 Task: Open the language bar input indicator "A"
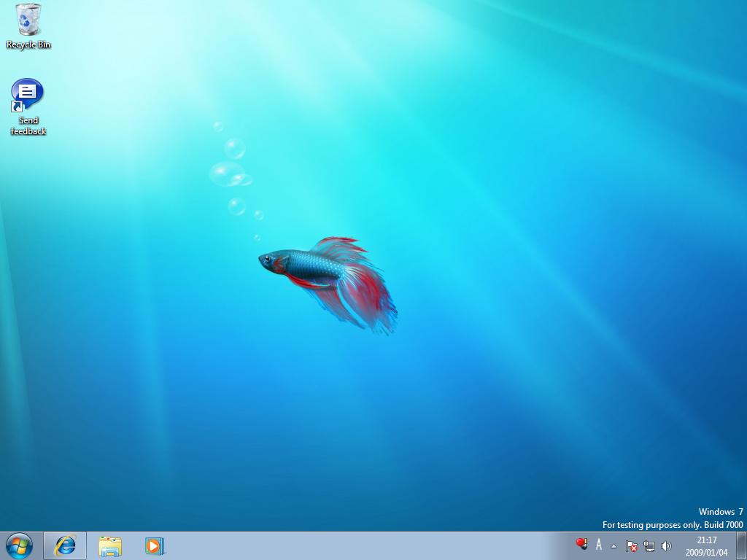(x=599, y=544)
